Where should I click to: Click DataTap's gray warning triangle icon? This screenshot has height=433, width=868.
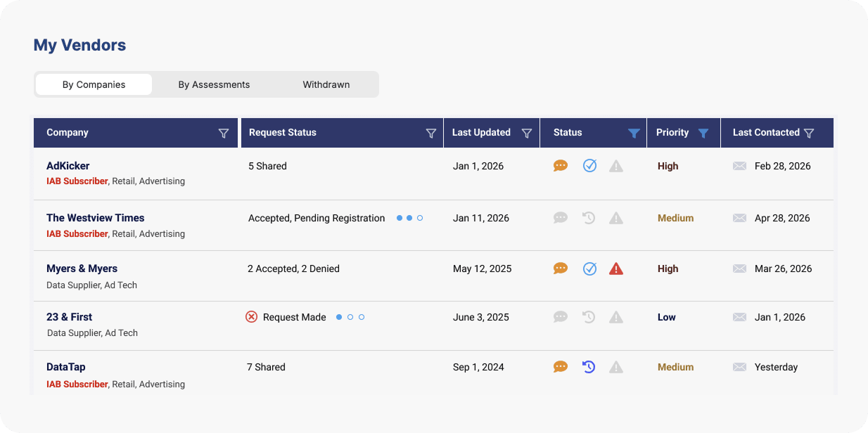point(616,367)
